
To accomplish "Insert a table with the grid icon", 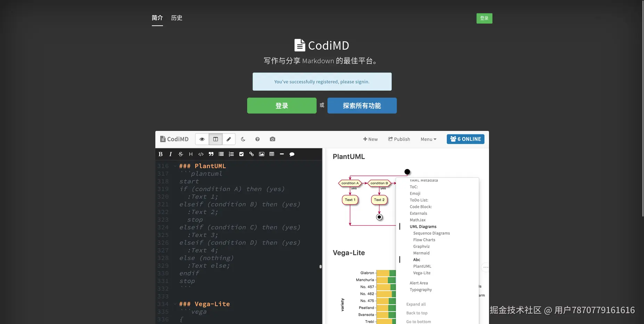I will click(272, 154).
